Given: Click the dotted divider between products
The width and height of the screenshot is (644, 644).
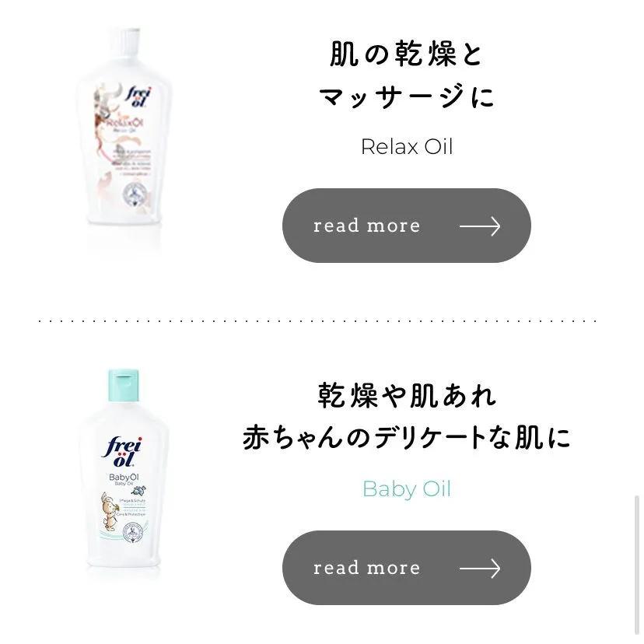Looking at the screenshot, I should [x=317, y=320].
